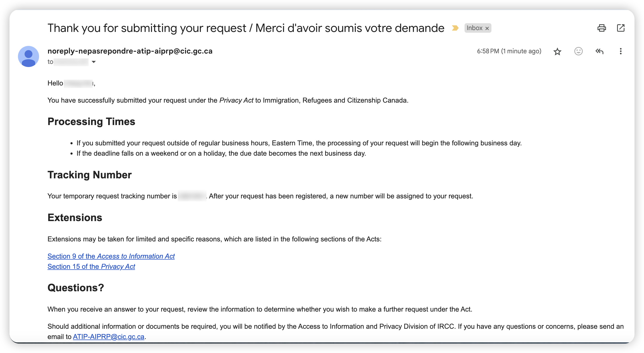The height and width of the screenshot is (353, 644).
Task: Open the email in a new window
Action: coord(621,28)
